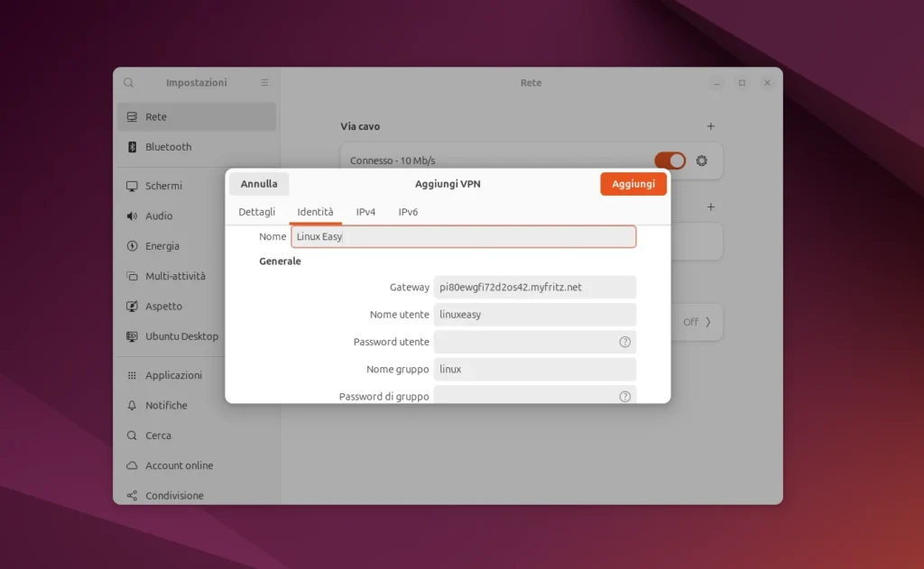Switch to the IPv4 tab
Screen dimensions: 924x569
pyautogui.click(x=365, y=212)
